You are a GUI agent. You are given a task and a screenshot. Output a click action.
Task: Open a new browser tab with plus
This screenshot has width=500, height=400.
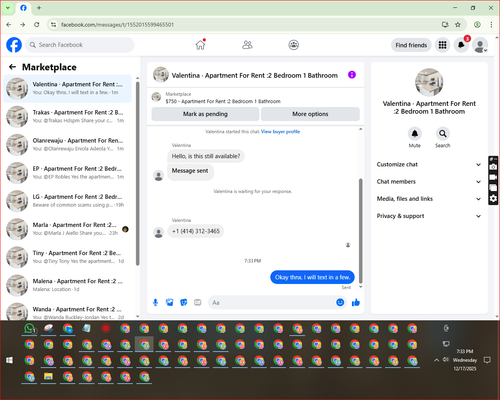tap(39, 8)
